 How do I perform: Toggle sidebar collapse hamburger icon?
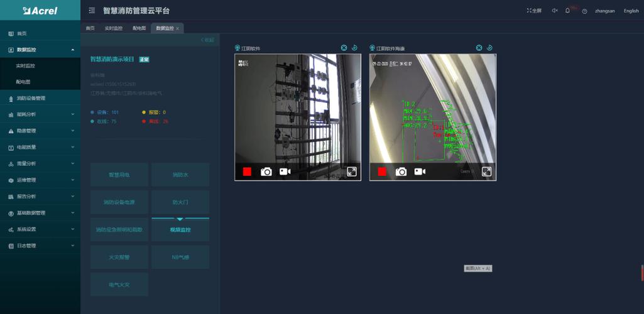point(92,11)
